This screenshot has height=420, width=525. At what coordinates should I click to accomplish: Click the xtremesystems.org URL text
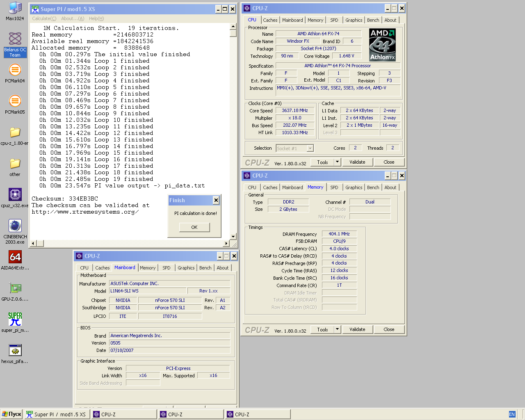coord(85,212)
